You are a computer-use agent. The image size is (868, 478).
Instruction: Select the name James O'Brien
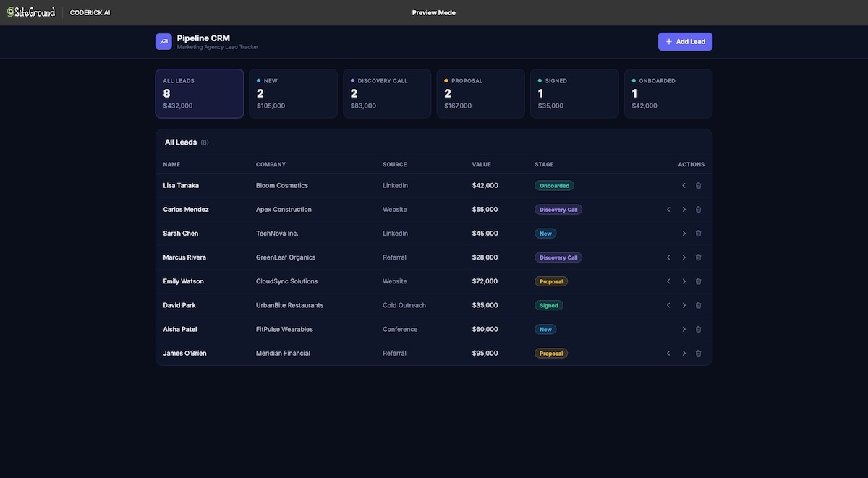coord(184,354)
